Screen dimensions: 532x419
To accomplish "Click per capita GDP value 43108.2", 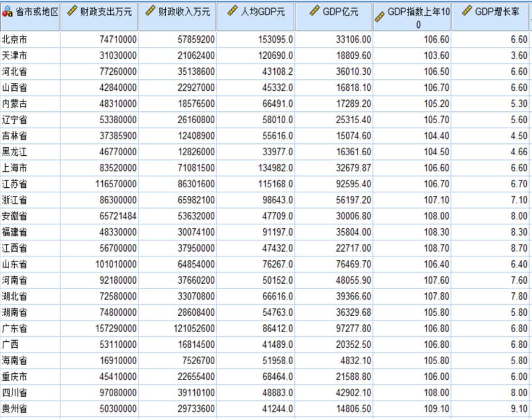I will point(278,71).
